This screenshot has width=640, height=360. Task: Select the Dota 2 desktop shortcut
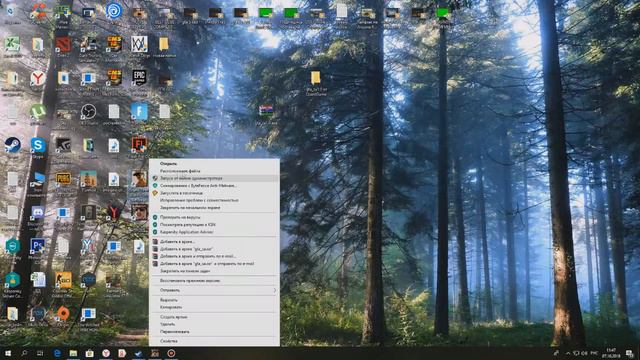(63, 44)
